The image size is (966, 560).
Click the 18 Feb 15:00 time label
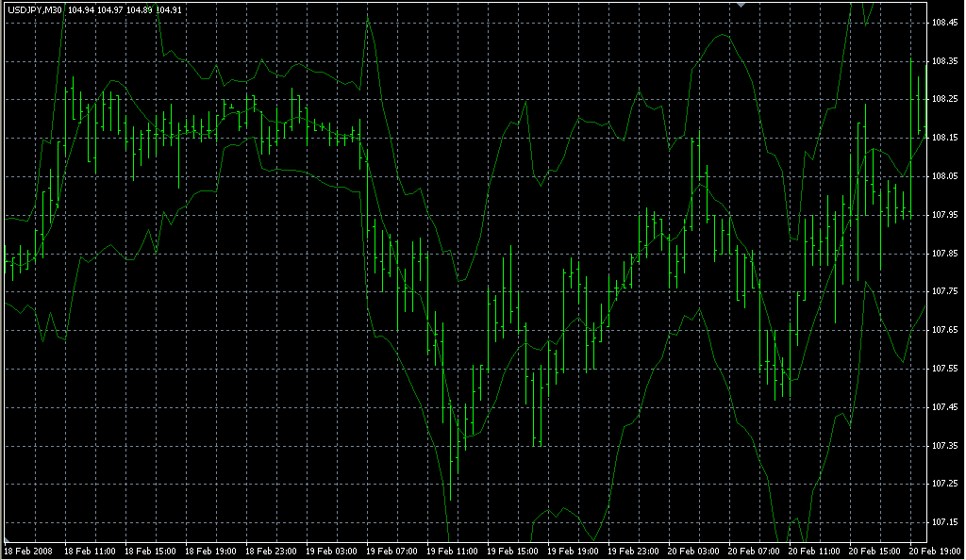coord(150,552)
